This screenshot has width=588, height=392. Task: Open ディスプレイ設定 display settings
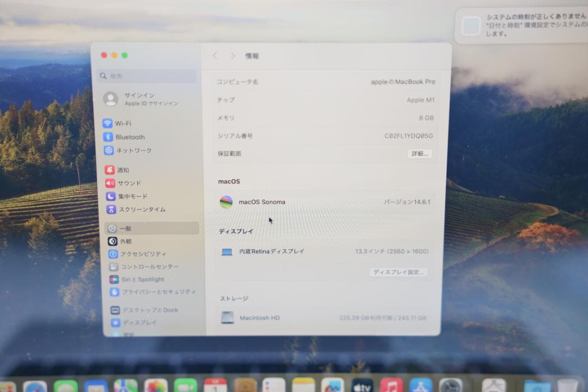pos(399,272)
